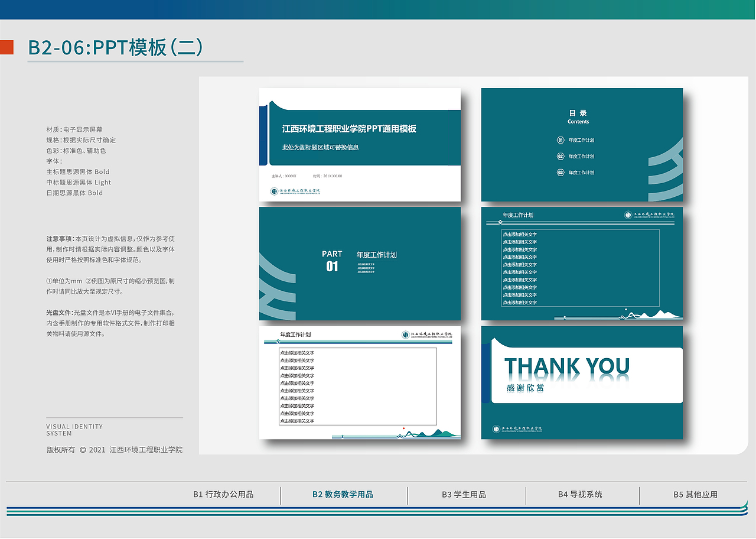
Task: Click the THANK YOU title text
Action: tap(566, 366)
